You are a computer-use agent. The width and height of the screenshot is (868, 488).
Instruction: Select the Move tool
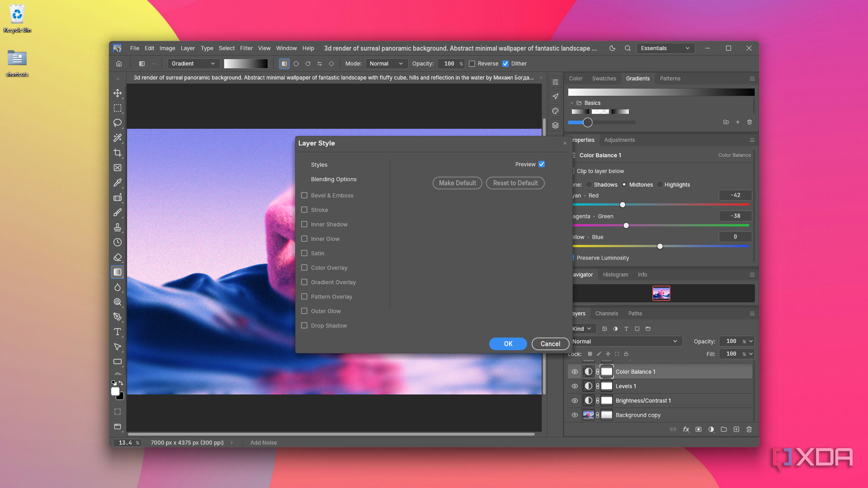118,93
